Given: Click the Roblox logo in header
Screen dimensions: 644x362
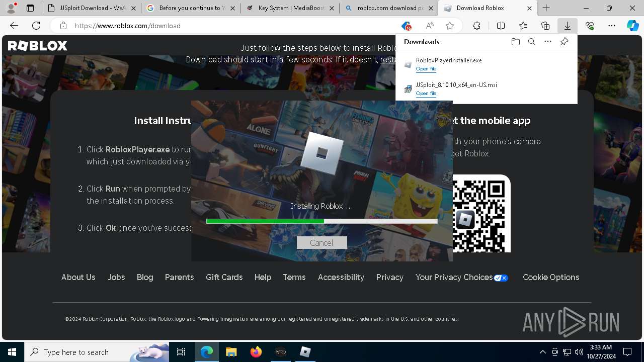Looking at the screenshot, I should coord(38,46).
